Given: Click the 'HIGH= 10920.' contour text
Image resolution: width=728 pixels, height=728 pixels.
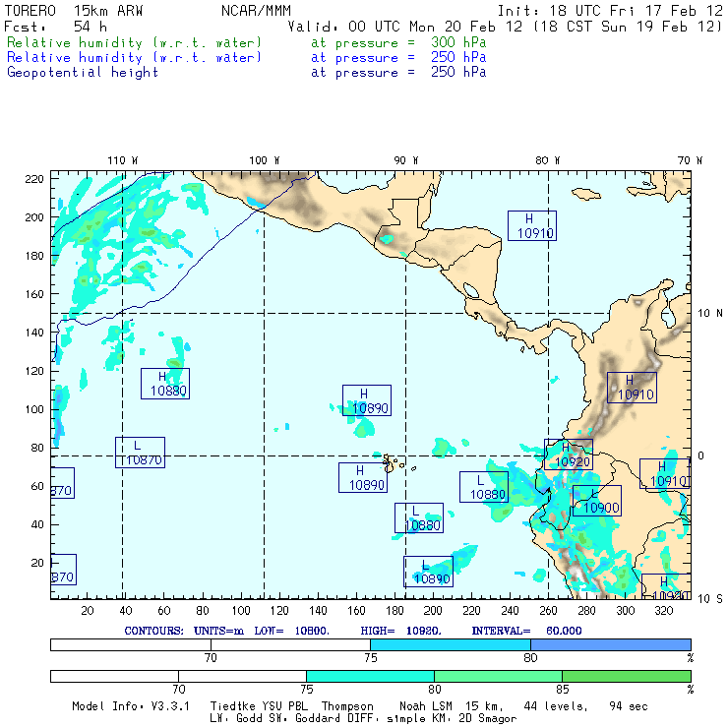Looking at the screenshot, I should coord(400,631).
